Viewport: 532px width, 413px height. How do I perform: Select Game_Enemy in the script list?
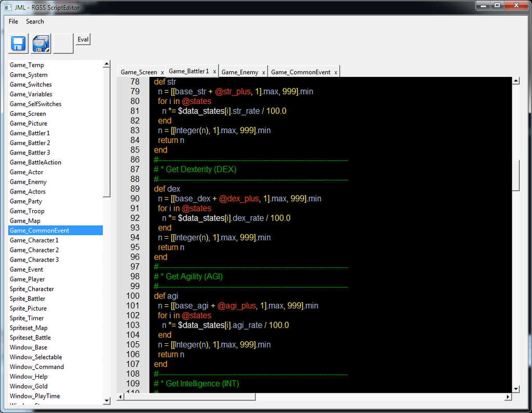[x=55, y=182]
